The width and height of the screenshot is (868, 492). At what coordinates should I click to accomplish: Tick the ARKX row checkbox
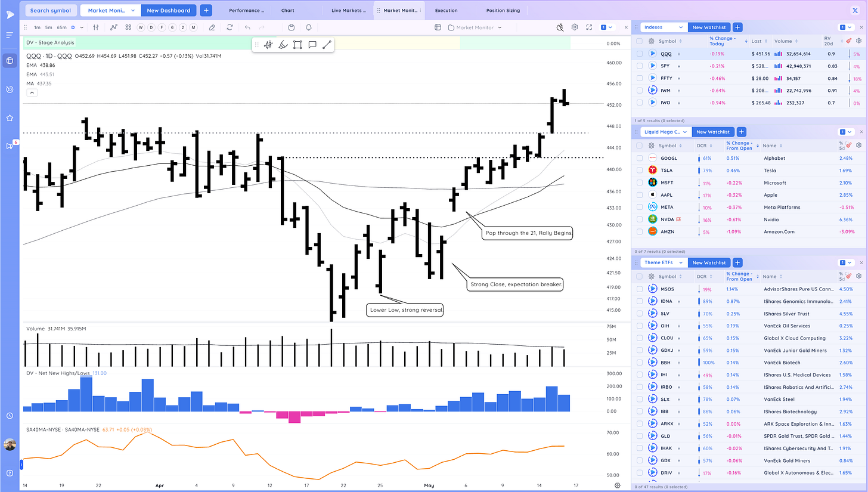pyautogui.click(x=639, y=424)
